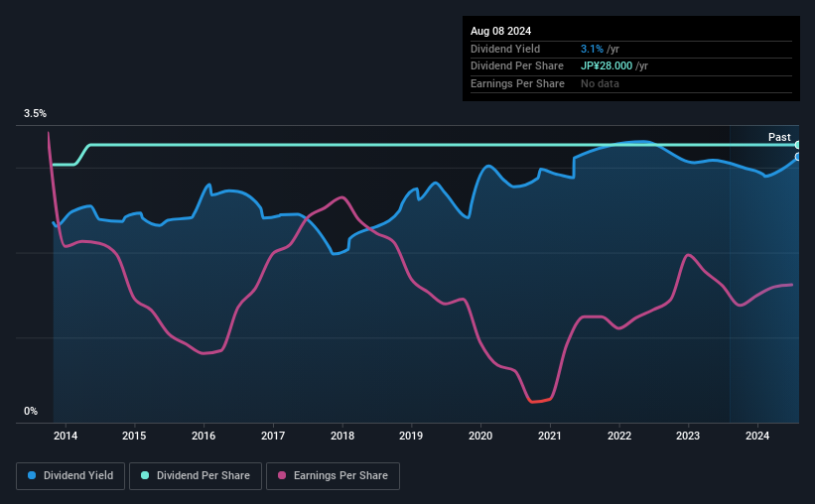Click the 2018 x-axis year label
This screenshot has height=504, width=815.
pyautogui.click(x=342, y=436)
